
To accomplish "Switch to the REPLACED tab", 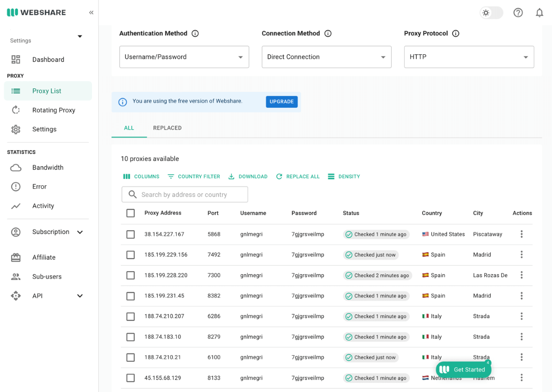I will coord(167,128).
